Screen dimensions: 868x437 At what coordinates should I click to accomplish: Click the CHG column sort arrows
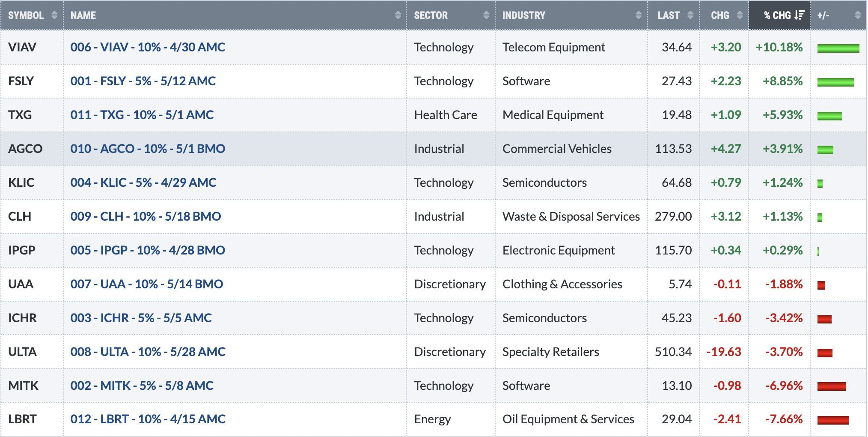(x=740, y=15)
